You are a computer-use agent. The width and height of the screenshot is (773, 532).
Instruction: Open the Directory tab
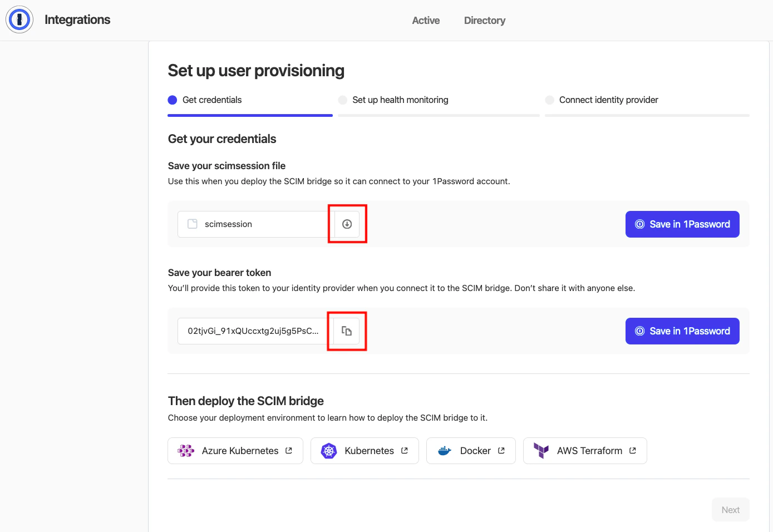pyautogui.click(x=485, y=21)
